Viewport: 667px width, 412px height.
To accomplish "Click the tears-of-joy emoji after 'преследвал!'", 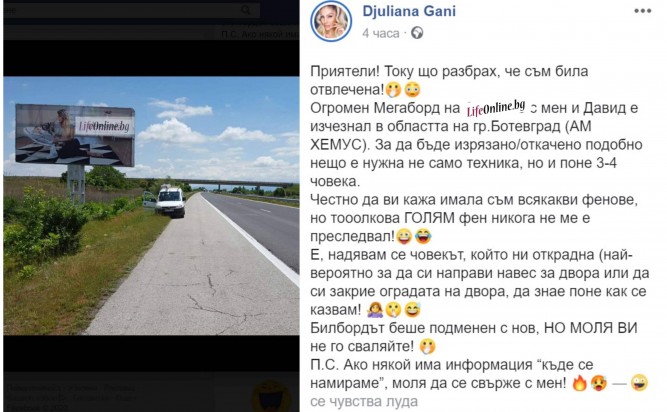I will [422, 236].
